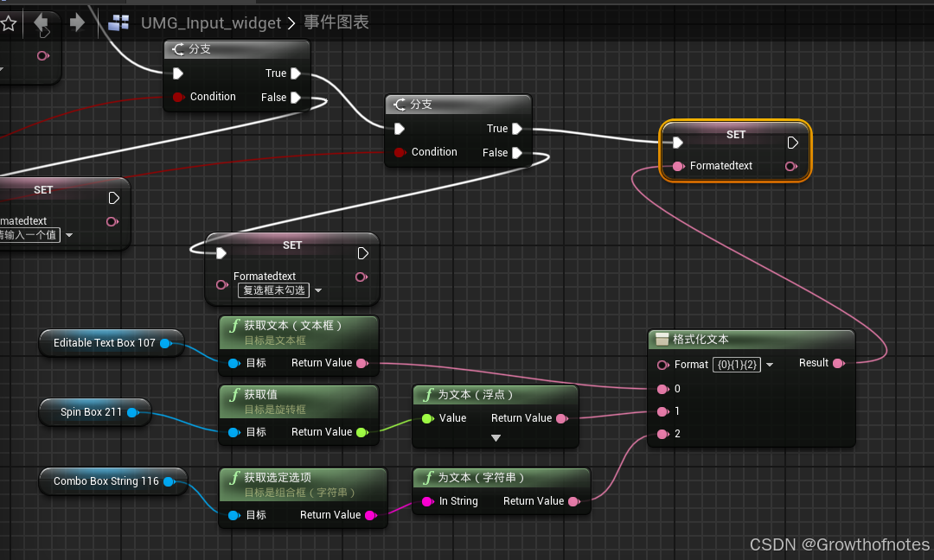This screenshot has width=934, height=560.
Task: Click the Format input pin on 格式化文本 node
Action: tap(663, 365)
